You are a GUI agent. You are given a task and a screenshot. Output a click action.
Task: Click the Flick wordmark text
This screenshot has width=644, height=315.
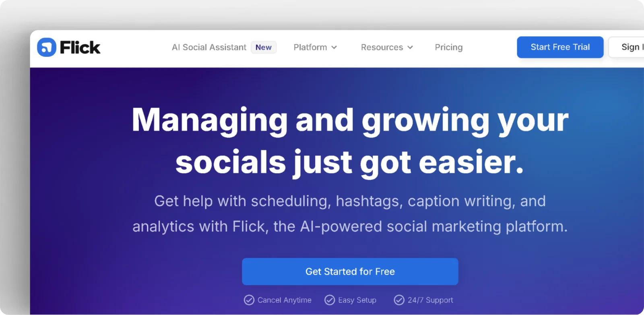point(80,47)
